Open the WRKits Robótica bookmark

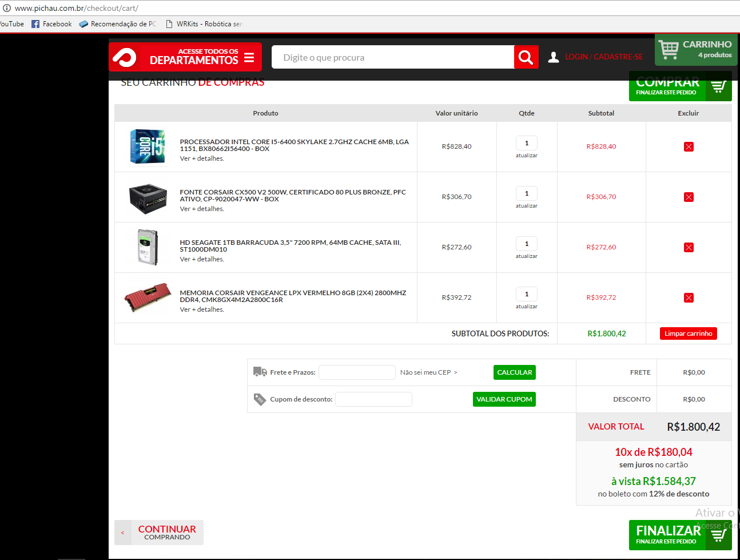[204, 24]
